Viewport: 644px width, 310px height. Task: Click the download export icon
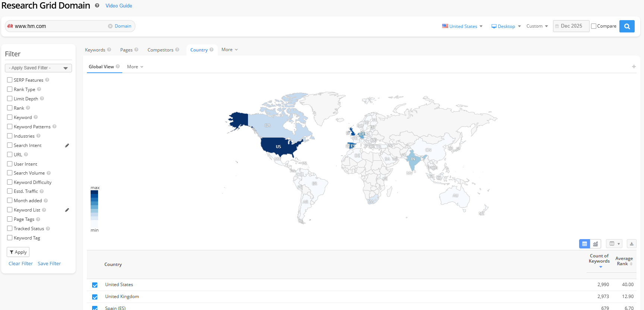tap(631, 244)
